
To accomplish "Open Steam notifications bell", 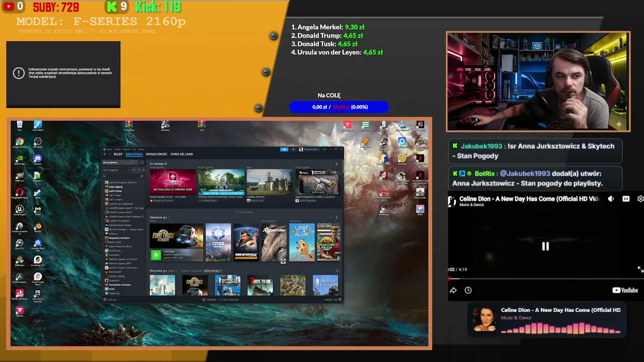I will coord(293,149).
